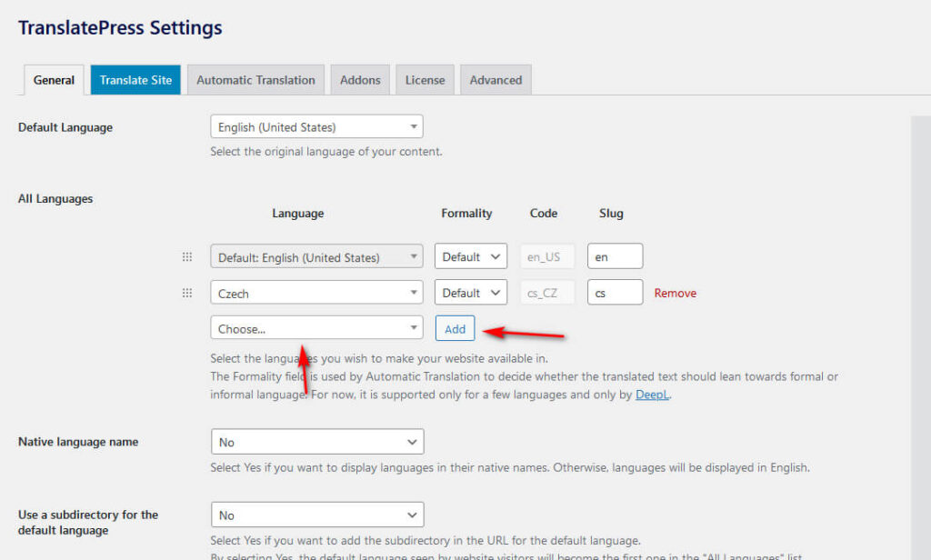The height and width of the screenshot is (560, 931).
Task: Click the en_US code field
Action: pyautogui.click(x=547, y=256)
